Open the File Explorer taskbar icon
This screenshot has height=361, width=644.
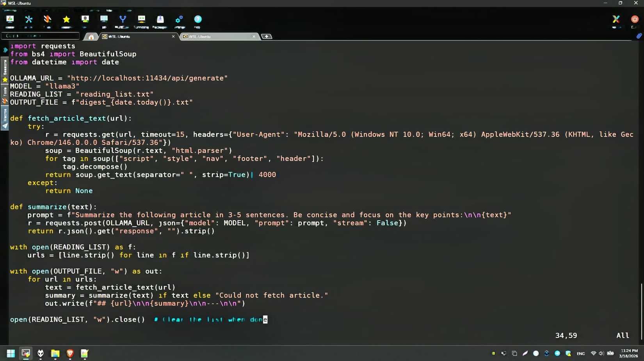point(55,354)
